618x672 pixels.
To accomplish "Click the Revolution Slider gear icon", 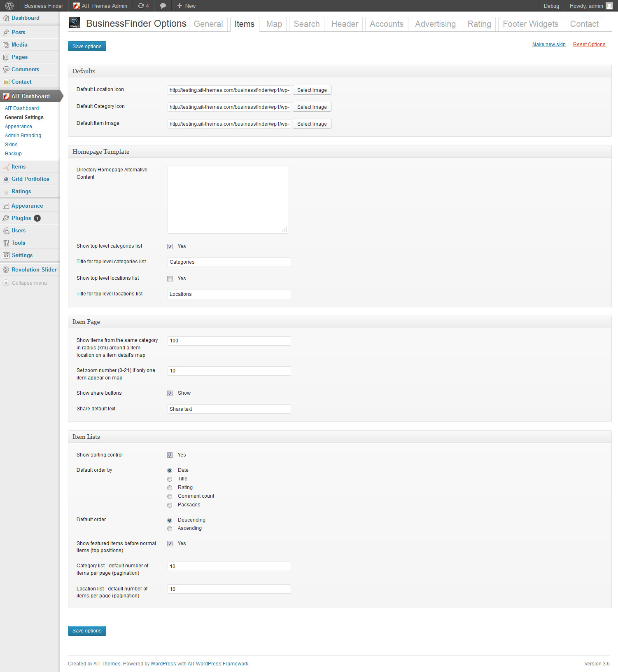I will click(6, 269).
